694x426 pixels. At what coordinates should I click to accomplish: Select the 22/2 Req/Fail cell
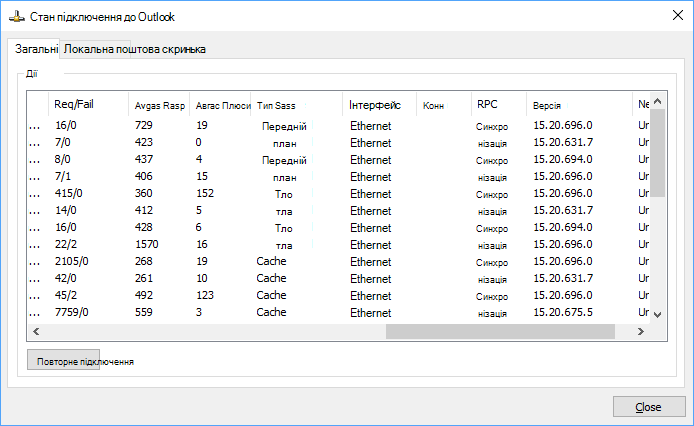66,244
